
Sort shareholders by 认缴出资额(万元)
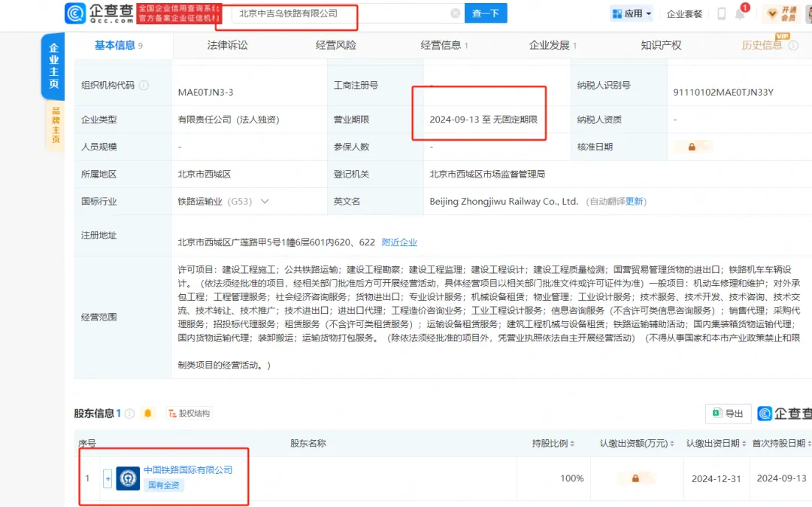click(x=672, y=443)
